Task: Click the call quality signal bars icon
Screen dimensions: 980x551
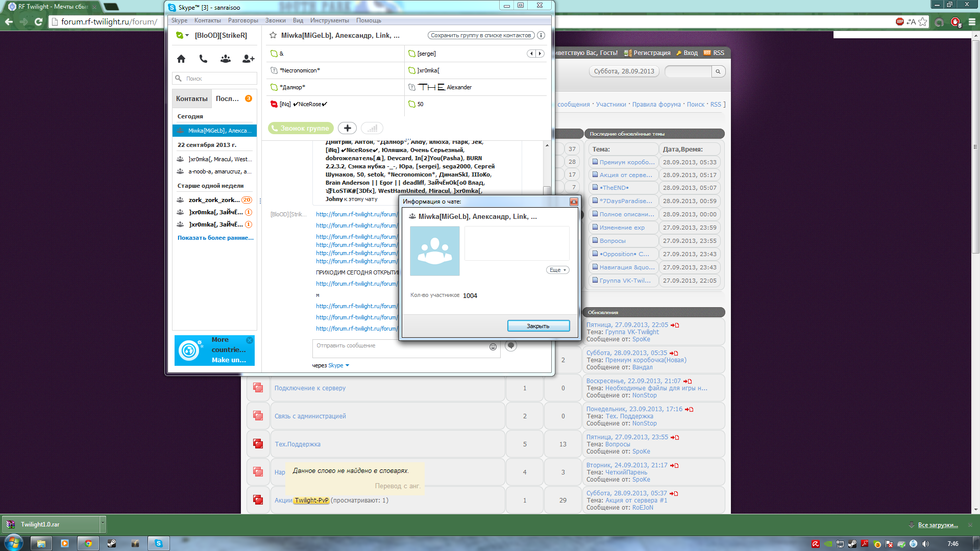Action: pyautogui.click(x=372, y=128)
